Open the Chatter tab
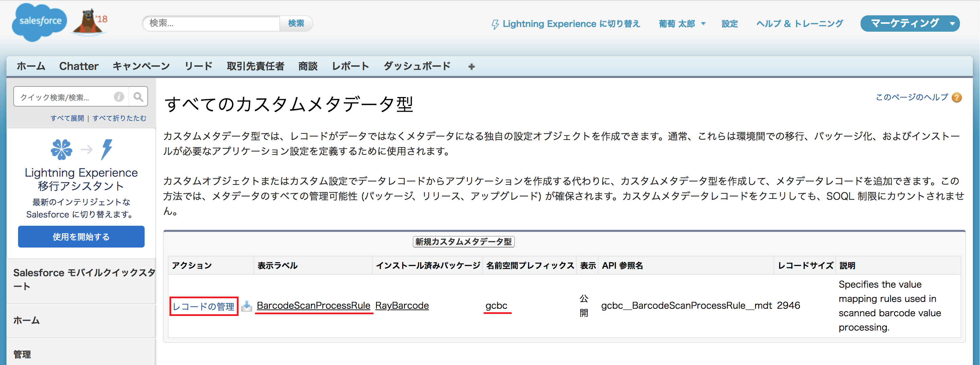This screenshot has height=365, width=980. [x=79, y=66]
